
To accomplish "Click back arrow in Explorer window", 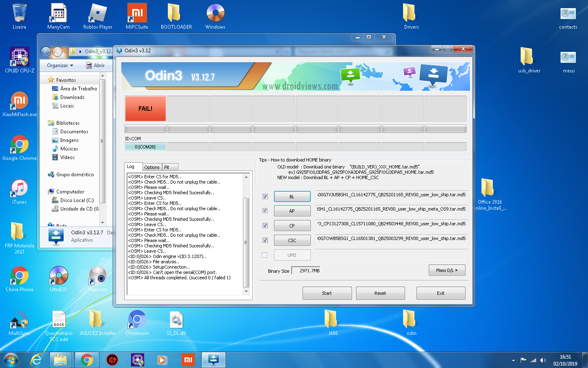I will coord(46,52).
